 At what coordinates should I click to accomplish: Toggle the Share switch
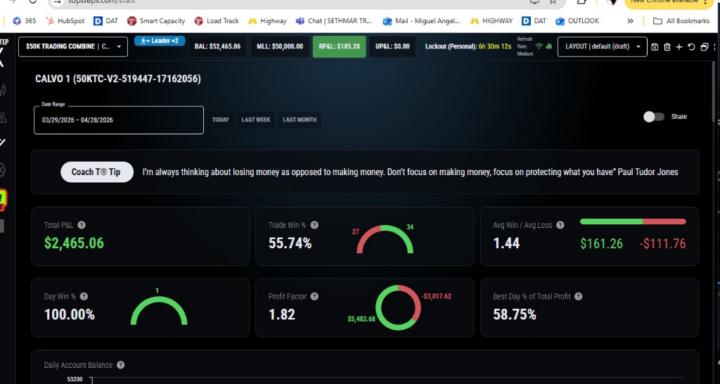tap(653, 117)
